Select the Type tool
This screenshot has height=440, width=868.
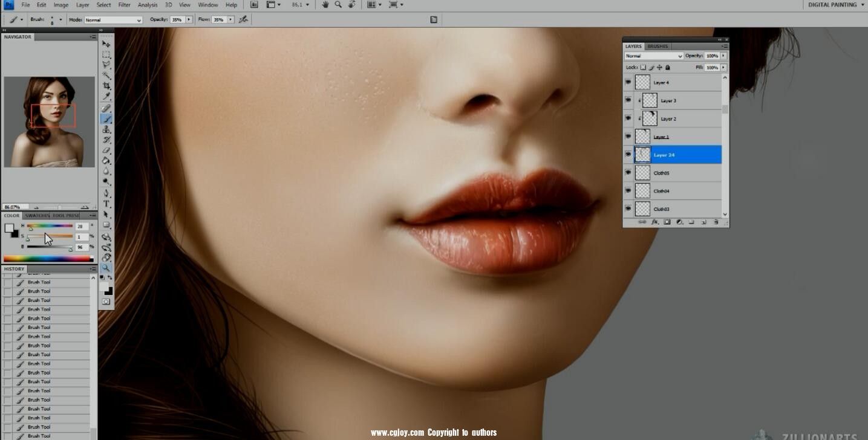[x=106, y=204]
